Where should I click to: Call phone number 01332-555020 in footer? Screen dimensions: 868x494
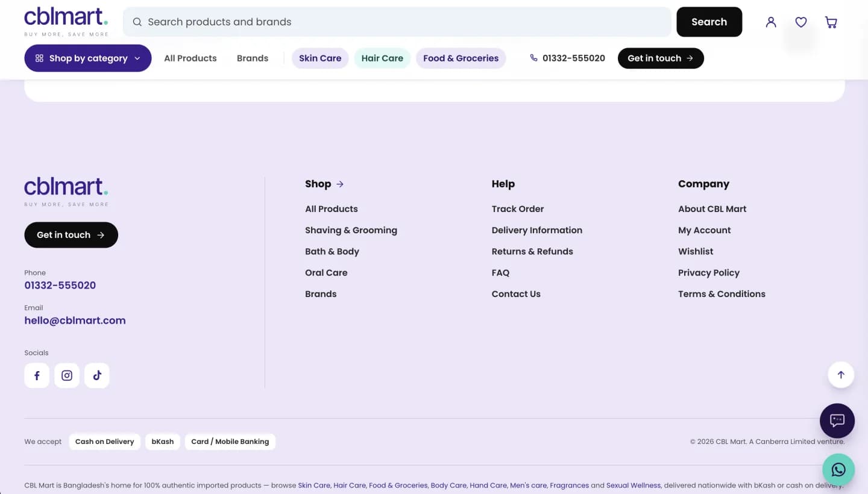(x=60, y=286)
